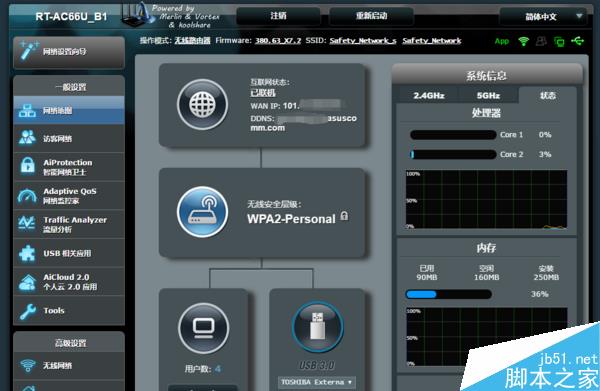Click the wireless router security icon
This screenshot has width=600, height=391.
(202, 212)
